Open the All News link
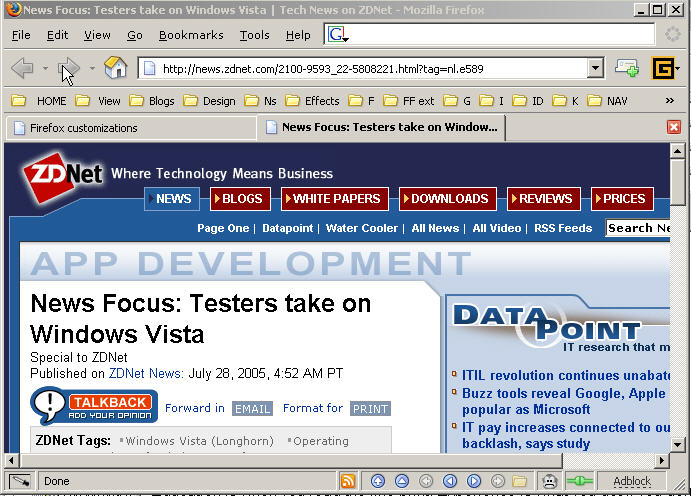This screenshot has width=691, height=496. [435, 228]
